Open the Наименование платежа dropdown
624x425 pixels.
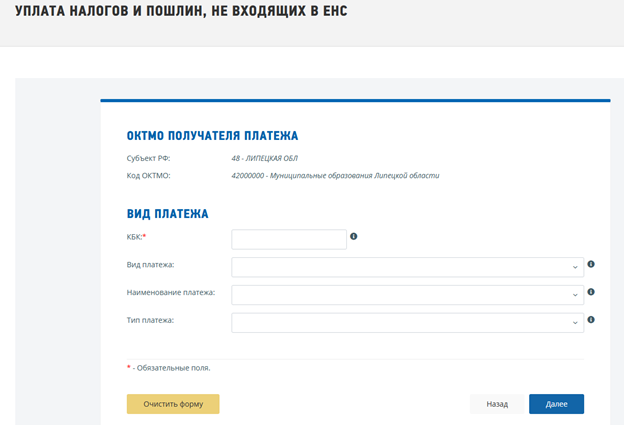408,295
